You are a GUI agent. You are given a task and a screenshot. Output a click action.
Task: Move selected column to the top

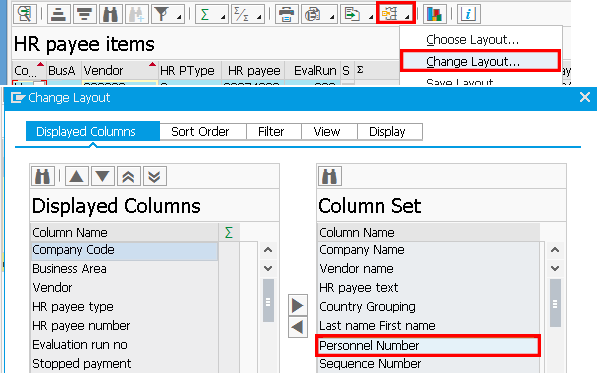point(129,177)
